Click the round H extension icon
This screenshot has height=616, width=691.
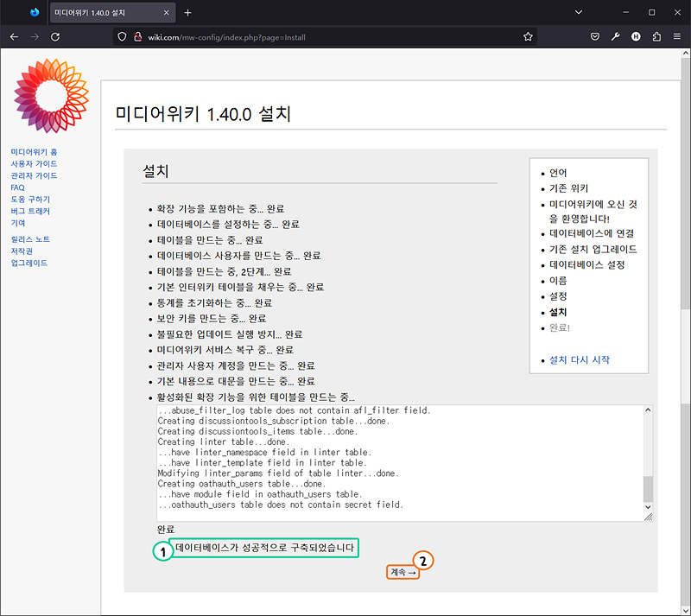tap(636, 37)
